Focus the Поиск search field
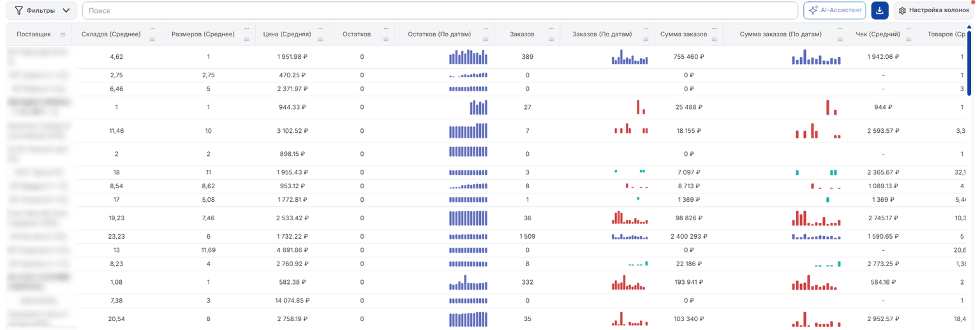Screen dimensions: 980x330 pos(440,10)
